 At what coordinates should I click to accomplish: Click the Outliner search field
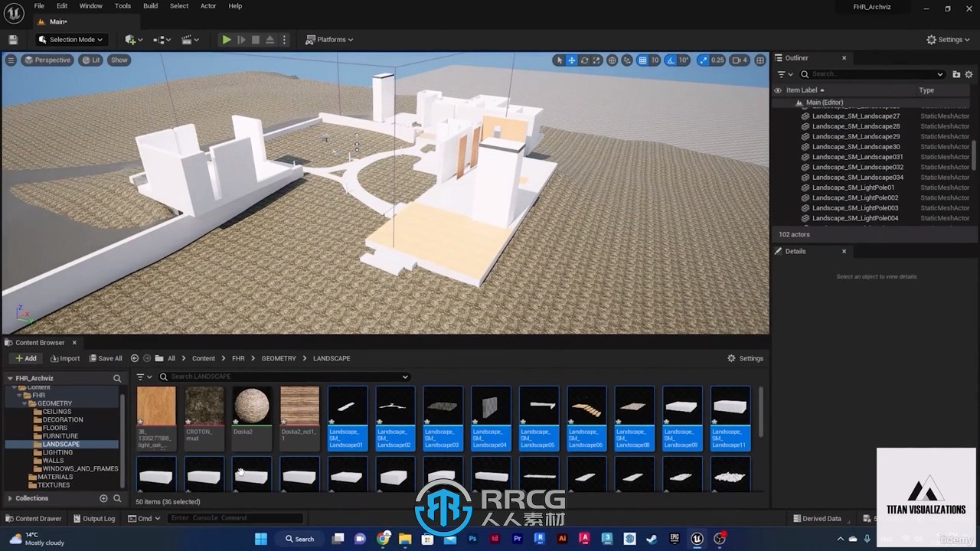[872, 74]
